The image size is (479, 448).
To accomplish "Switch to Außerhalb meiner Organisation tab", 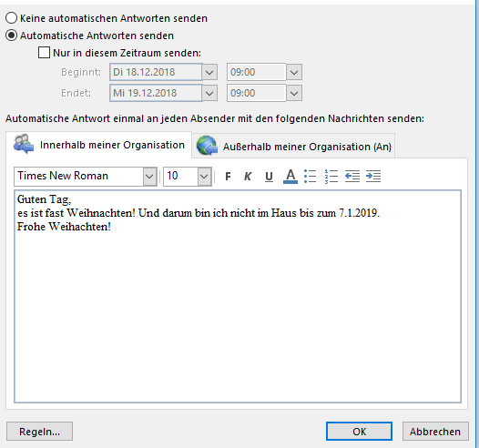I will click(293, 147).
